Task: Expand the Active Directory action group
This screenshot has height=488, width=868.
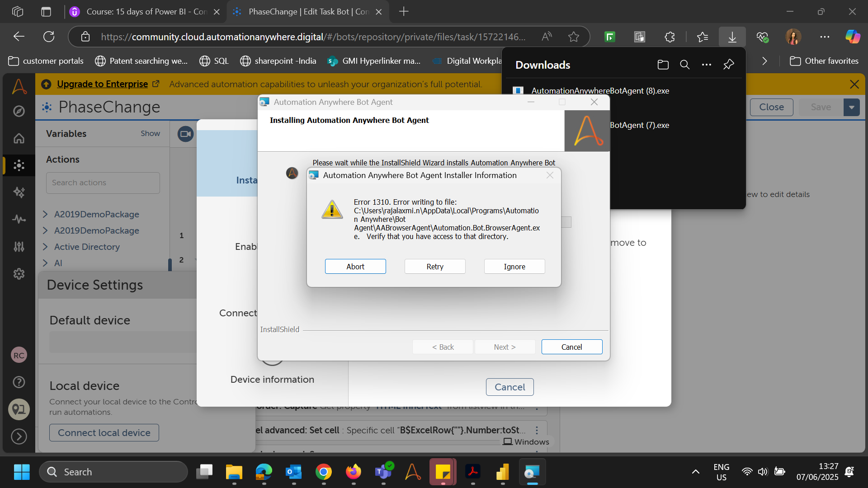Action: tap(45, 247)
